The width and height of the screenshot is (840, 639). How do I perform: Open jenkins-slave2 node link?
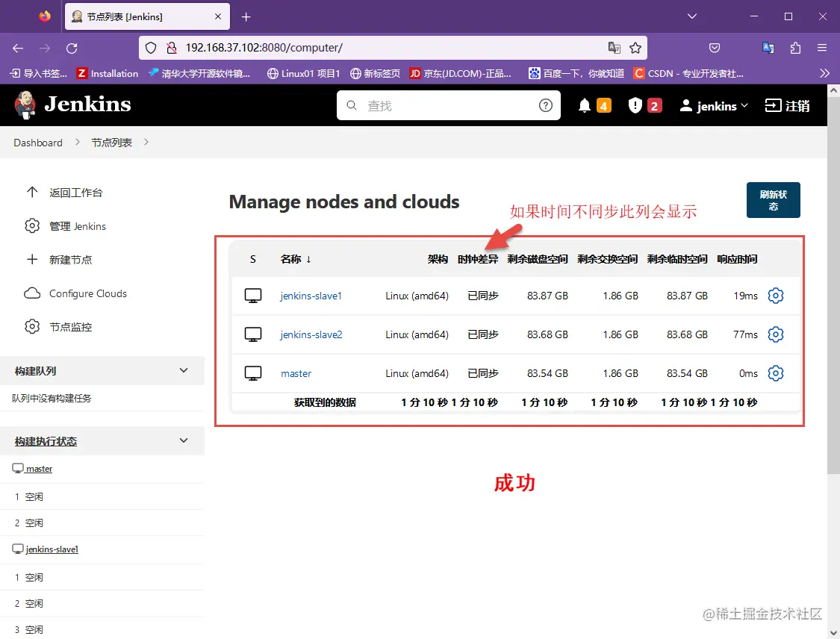(x=311, y=334)
